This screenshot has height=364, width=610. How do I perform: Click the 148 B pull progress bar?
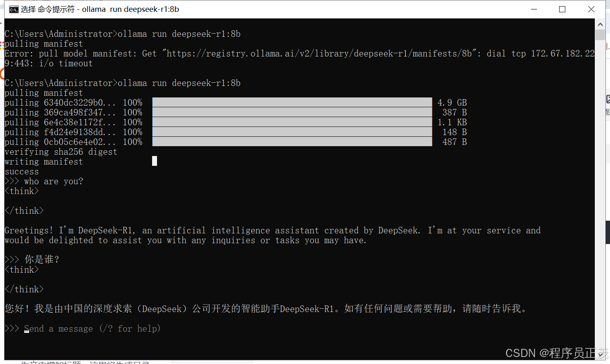292,132
